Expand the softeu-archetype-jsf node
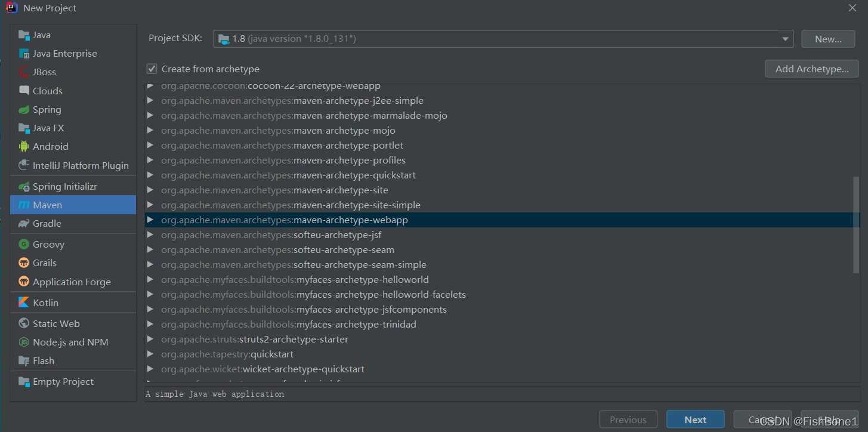Screen dimensions: 868x432 [150, 235]
